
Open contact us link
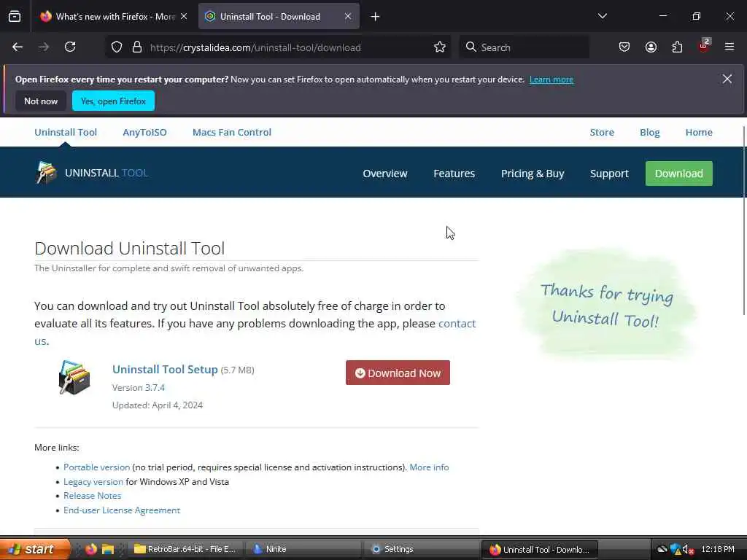[457, 323]
